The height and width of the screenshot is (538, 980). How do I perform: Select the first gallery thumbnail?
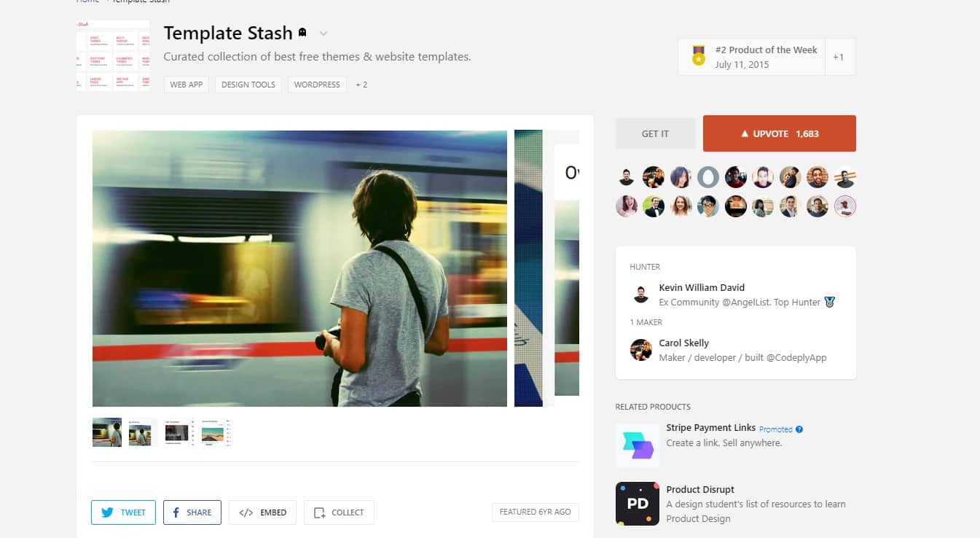point(107,432)
